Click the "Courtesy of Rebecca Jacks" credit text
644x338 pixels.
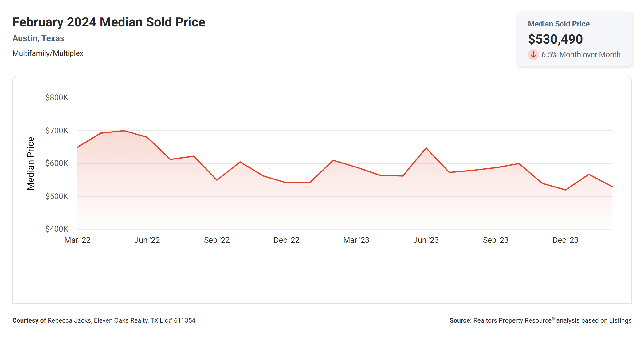(104, 320)
